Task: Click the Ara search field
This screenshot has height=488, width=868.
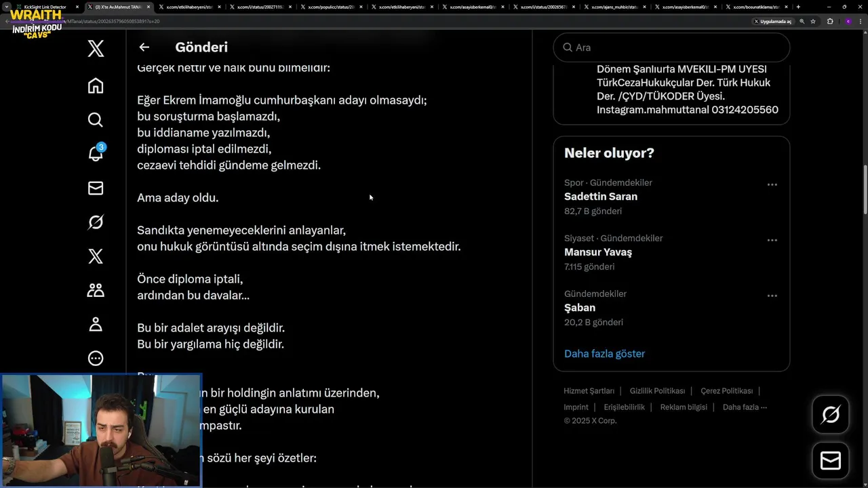Action: point(678,47)
